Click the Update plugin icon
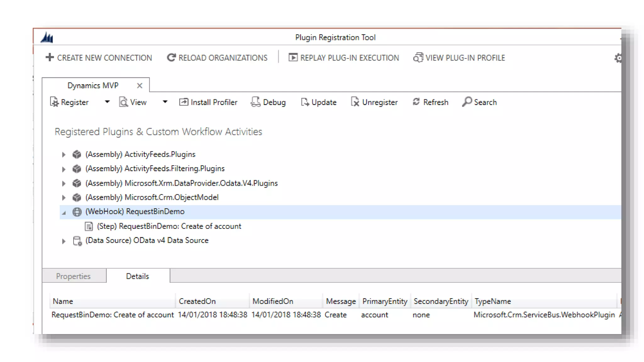This screenshot has width=644, height=362. coord(305,102)
